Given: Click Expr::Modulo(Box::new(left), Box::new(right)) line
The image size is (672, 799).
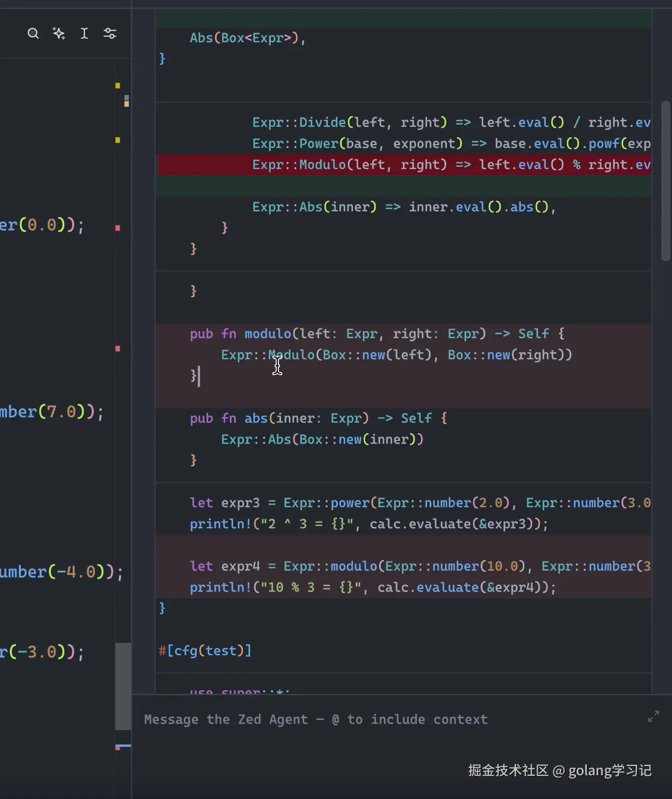Looking at the screenshot, I should tap(396, 354).
